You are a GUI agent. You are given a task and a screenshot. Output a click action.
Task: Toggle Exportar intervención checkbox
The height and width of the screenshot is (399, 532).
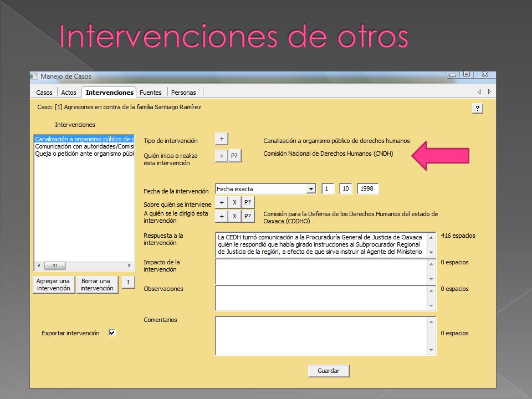112,333
